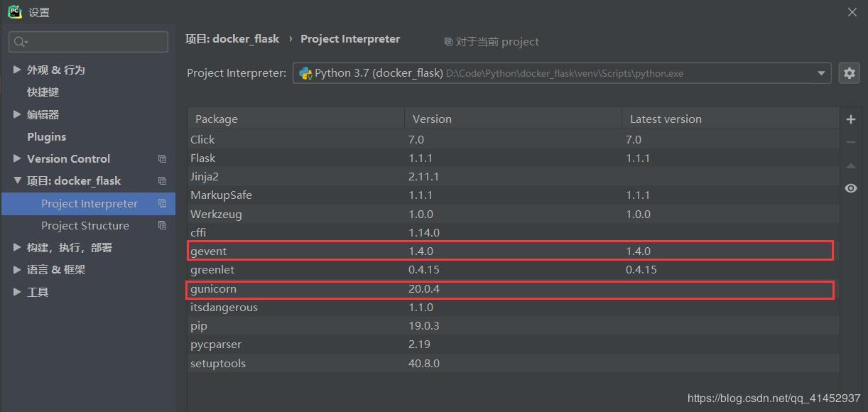
Task: Collapse the 项目: docker_flask section
Action: (x=17, y=181)
